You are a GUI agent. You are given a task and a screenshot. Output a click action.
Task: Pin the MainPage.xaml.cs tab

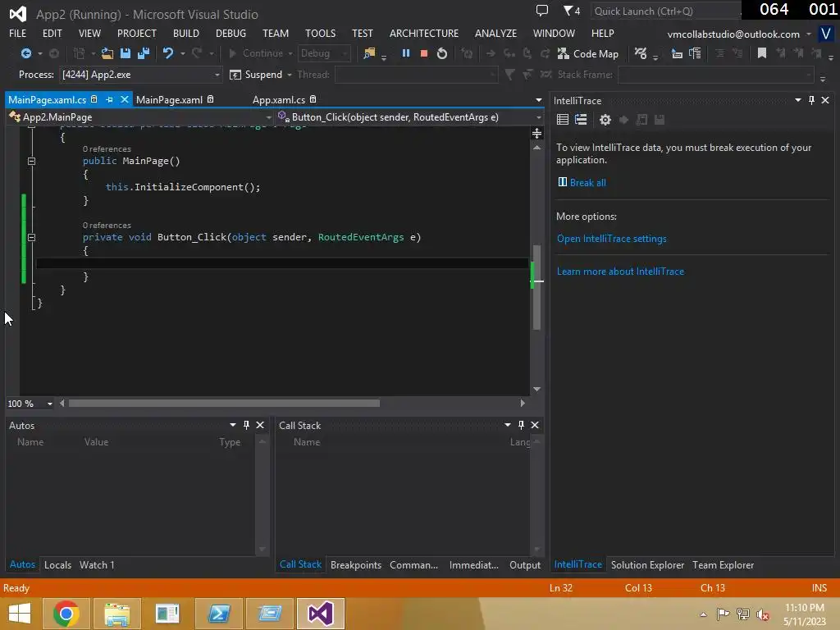(110, 99)
